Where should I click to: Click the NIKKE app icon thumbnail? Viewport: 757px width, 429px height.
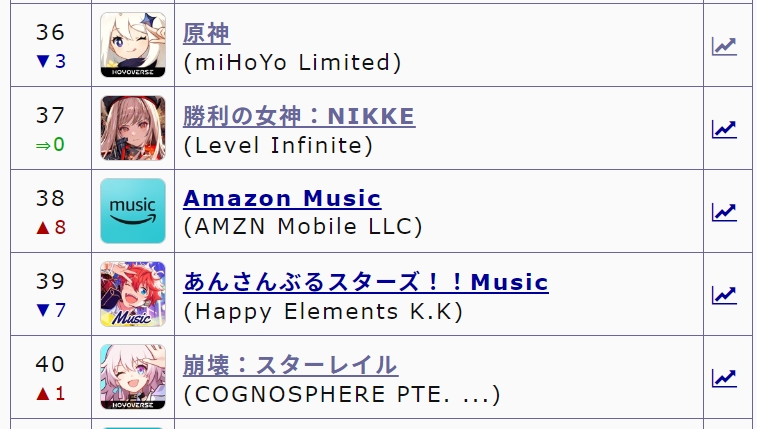tap(133, 128)
